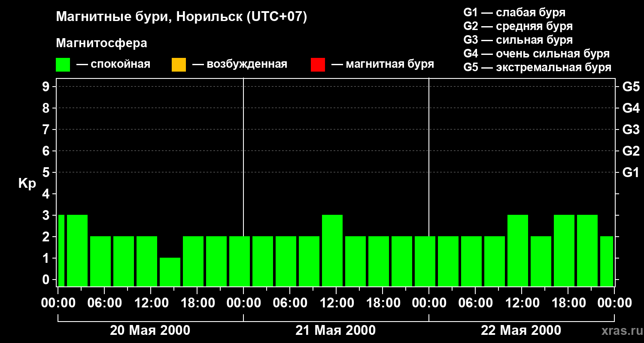Click the «Магнитосфера» legend heading
The width and height of the screenshot is (644, 343).
click(102, 43)
